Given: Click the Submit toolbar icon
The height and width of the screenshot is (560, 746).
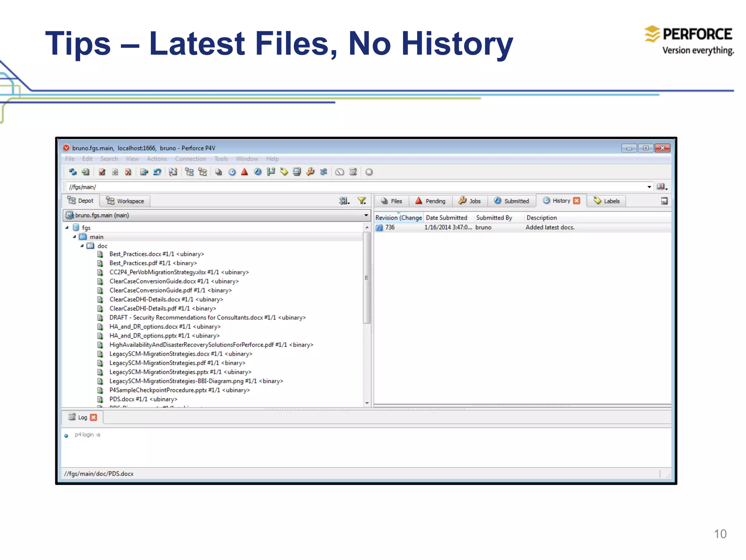Looking at the screenshot, I should [144, 172].
